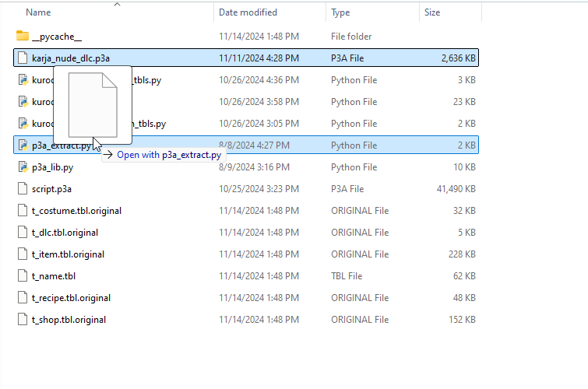Click the 41,490 KB size value
The width and height of the screenshot is (588, 389).
(456, 188)
